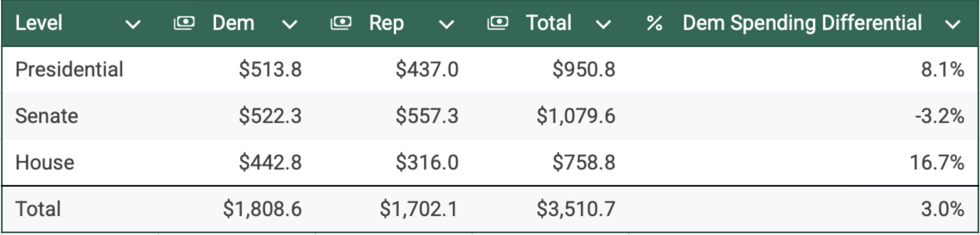
Task: Click the $3,510.7 grand total cell
Action: click(576, 209)
